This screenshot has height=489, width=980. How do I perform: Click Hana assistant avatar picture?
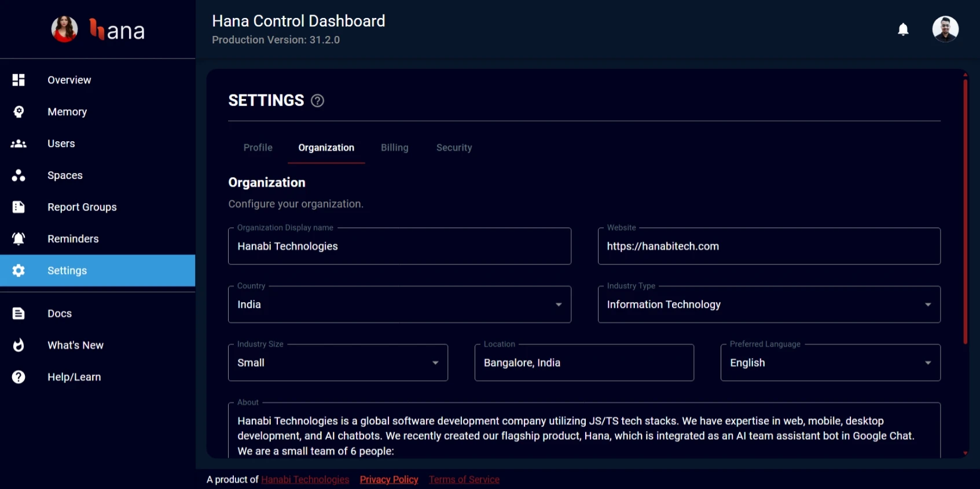tap(64, 29)
